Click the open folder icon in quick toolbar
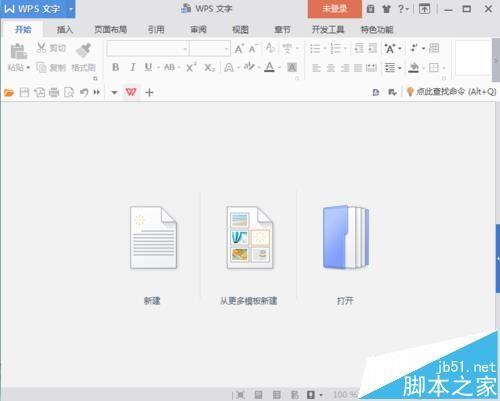The image size is (500, 401). pos(9,92)
